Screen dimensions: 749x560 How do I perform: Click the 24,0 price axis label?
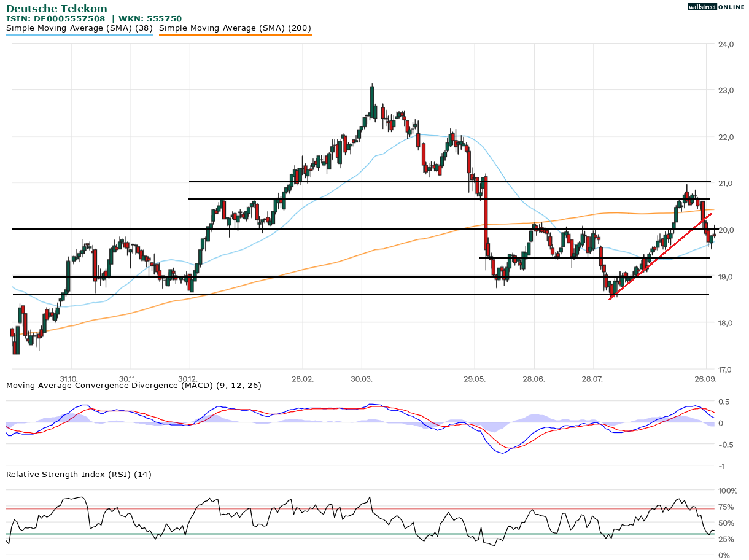[726, 44]
